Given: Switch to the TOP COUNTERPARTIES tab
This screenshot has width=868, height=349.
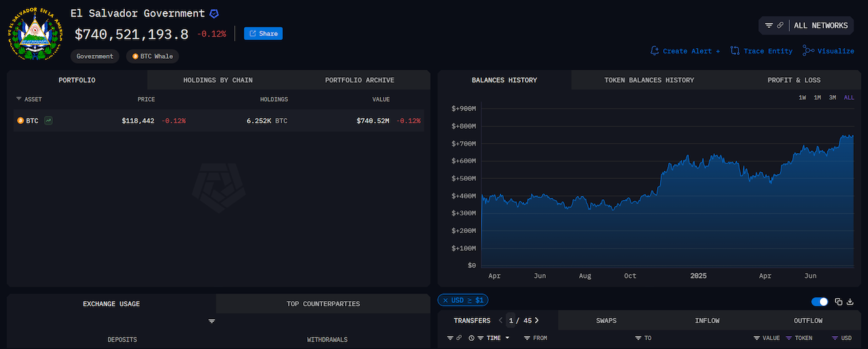Looking at the screenshot, I should [323, 304].
